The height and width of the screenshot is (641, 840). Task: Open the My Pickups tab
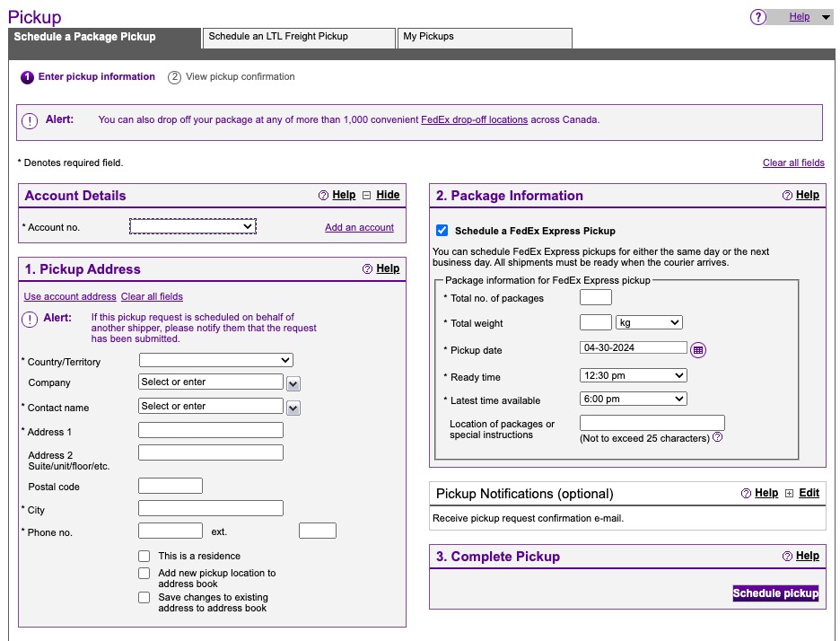485,38
